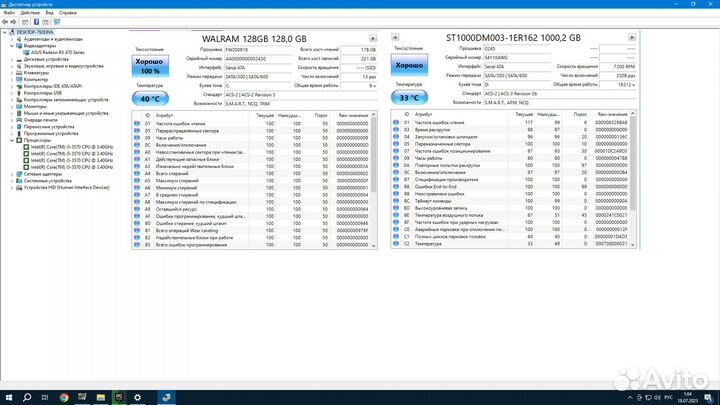Click next-disk arrow beside ST1000DM003 title
Screen dimensions: 720x405
(x=632, y=37)
